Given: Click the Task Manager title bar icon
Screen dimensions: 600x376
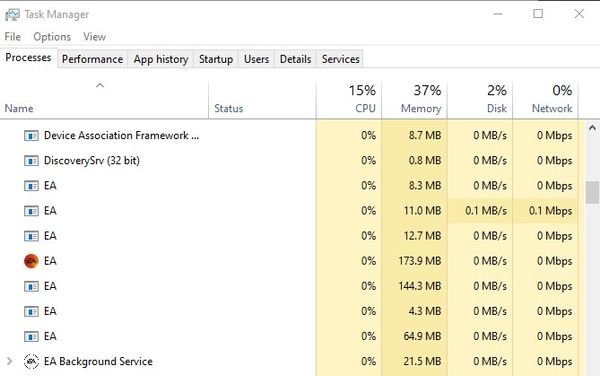Looking at the screenshot, I should click(12, 15).
